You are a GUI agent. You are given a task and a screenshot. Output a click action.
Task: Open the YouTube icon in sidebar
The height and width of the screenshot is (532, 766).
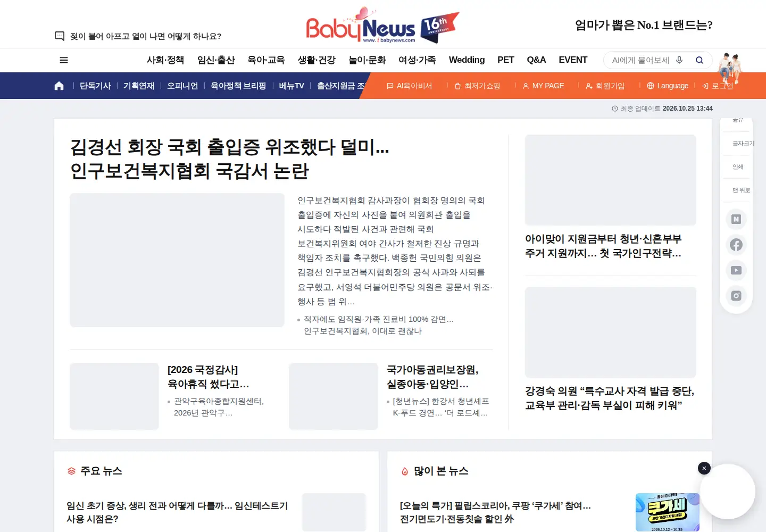click(x=736, y=270)
